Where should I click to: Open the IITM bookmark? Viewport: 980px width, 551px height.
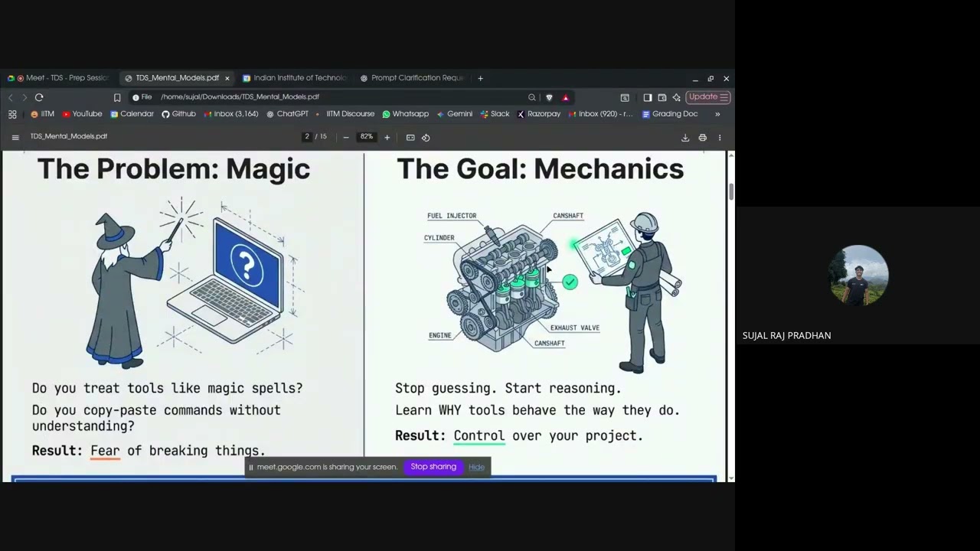[x=42, y=114]
